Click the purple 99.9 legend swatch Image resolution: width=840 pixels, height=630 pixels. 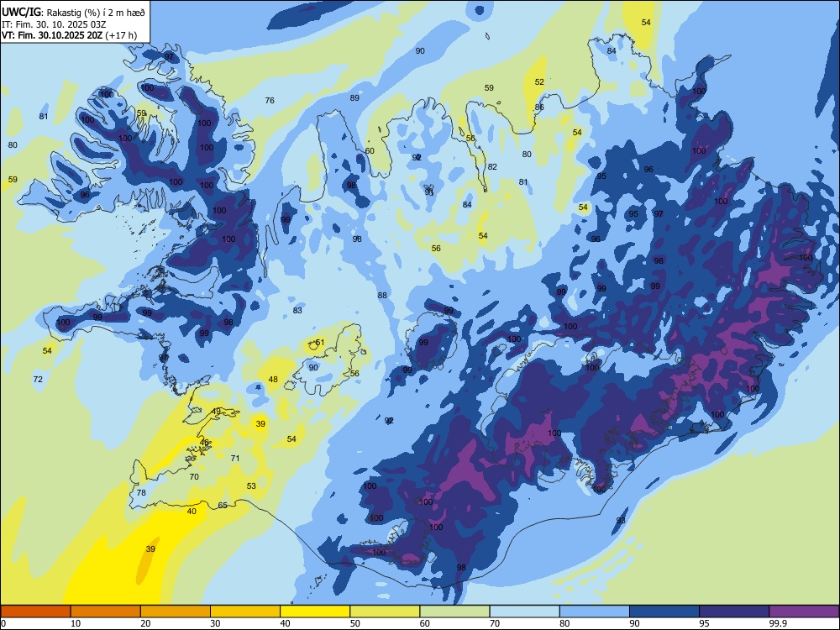pos(804,612)
